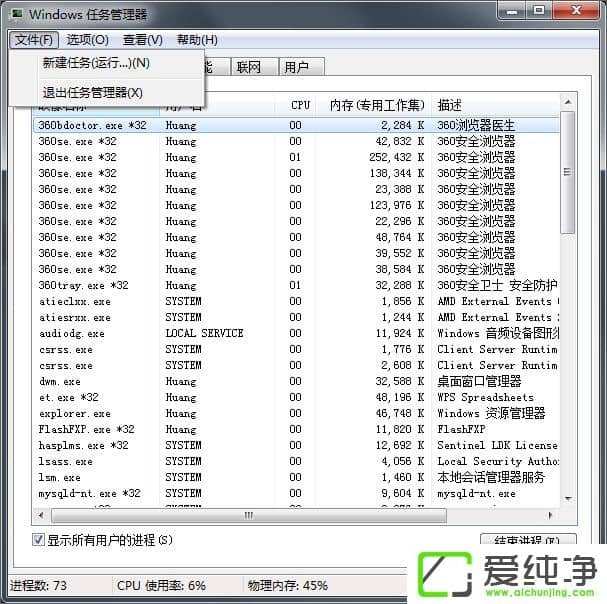This screenshot has width=607, height=604.
Task: Select the 360bdoctor.exe *32 process
Action: pyautogui.click(x=297, y=125)
